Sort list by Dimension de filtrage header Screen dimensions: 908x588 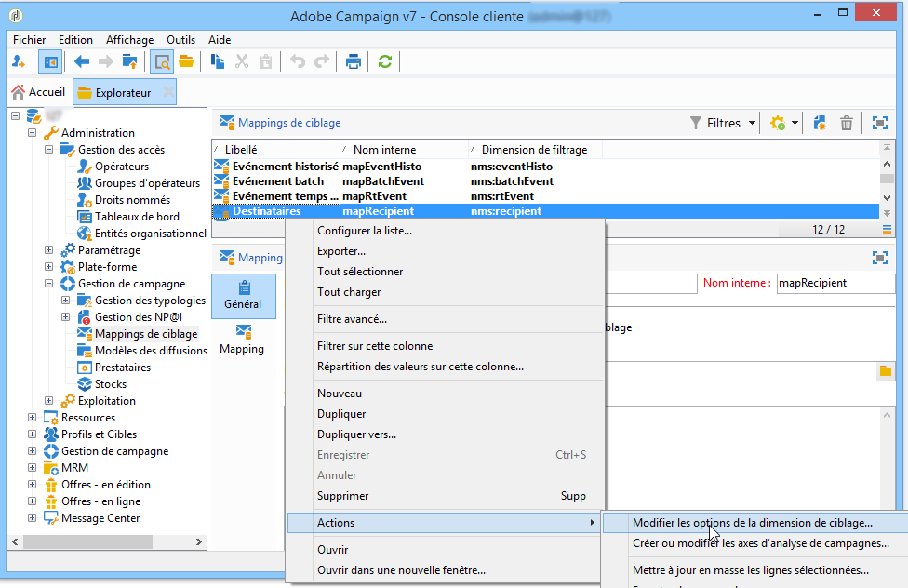pyautogui.click(x=535, y=150)
